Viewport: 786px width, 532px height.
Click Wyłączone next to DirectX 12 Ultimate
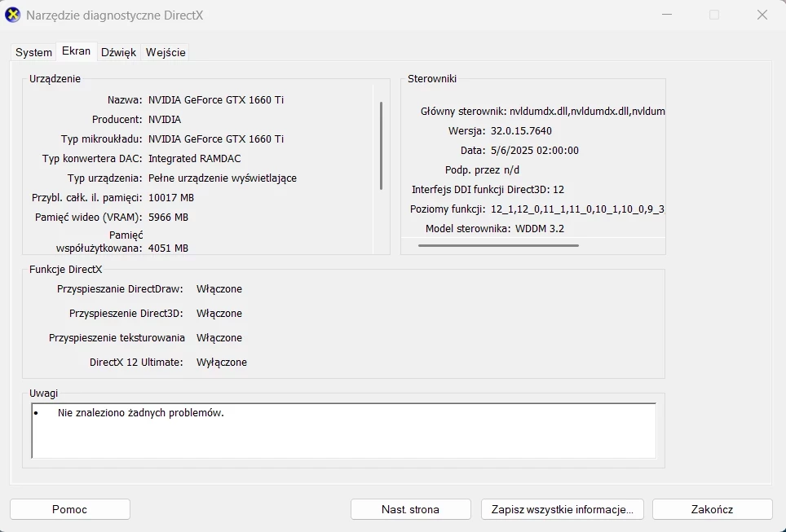(x=222, y=363)
